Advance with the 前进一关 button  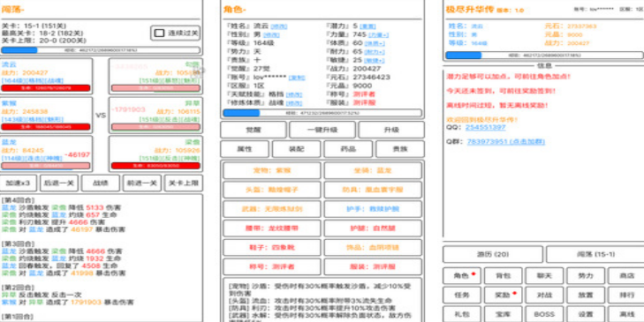click(x=141, y=183)
